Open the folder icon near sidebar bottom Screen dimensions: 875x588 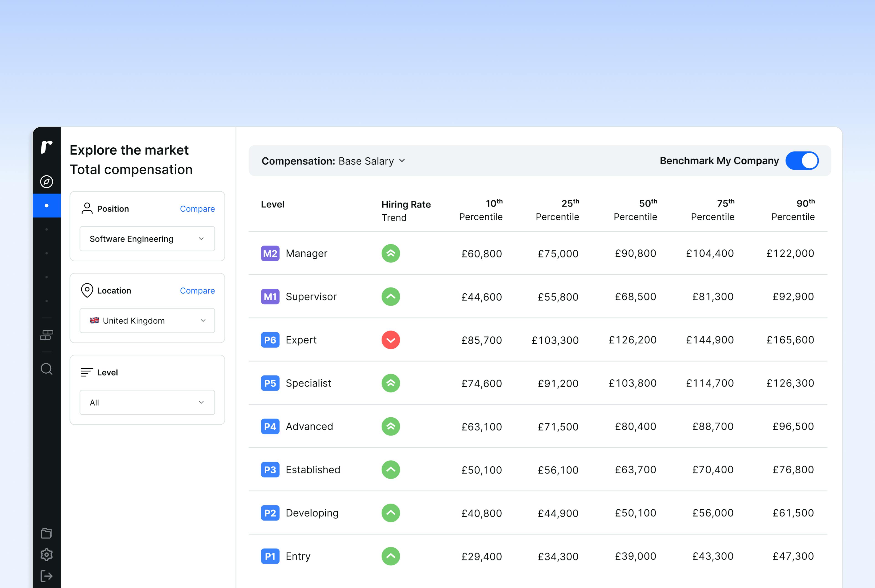tap(46, 533)
